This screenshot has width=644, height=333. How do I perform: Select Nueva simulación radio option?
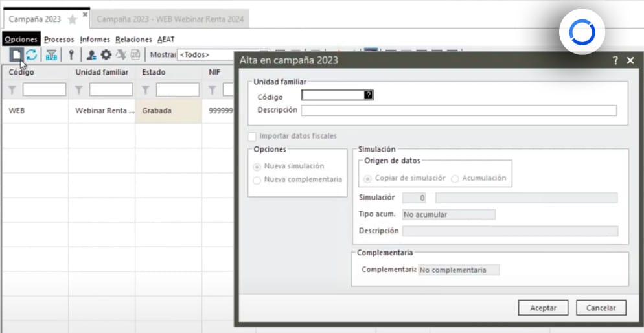257,166
